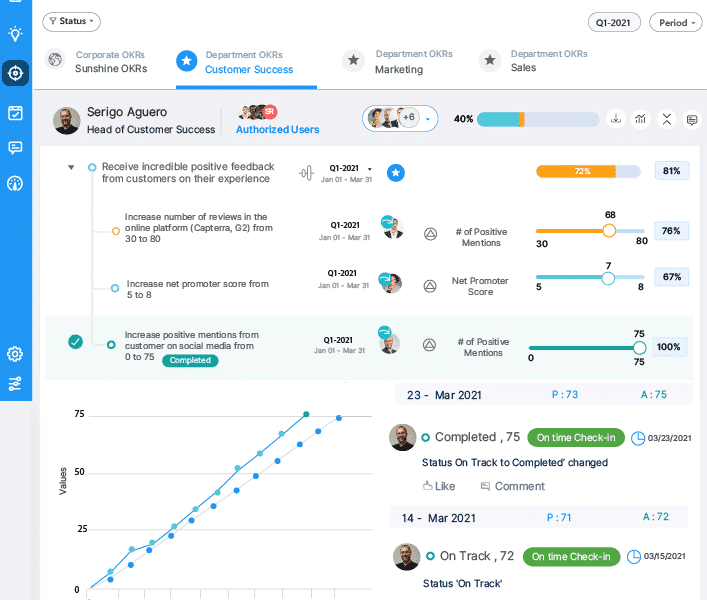
Task: Open the chart analytics icon in header
Action: pos(641,120)
